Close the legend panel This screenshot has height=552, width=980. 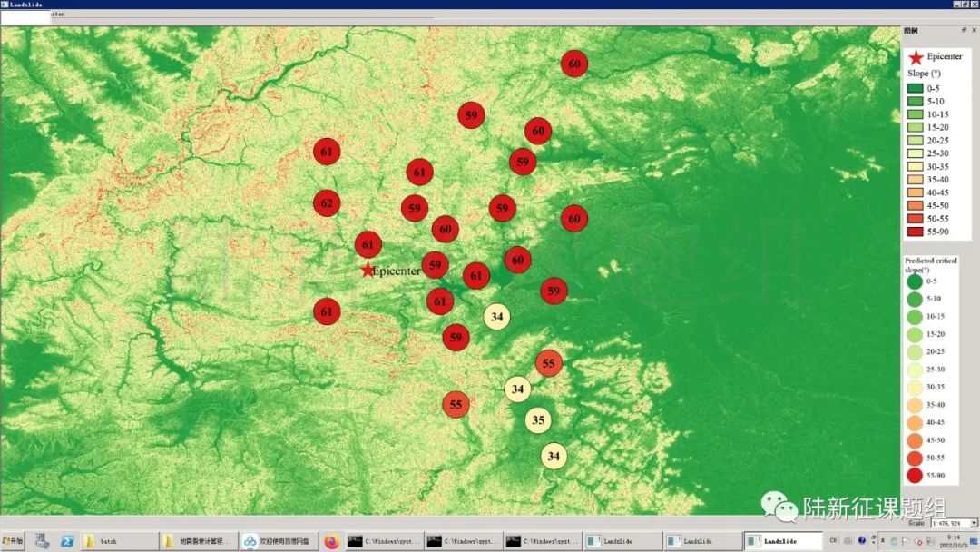click(x=974, y=31)
